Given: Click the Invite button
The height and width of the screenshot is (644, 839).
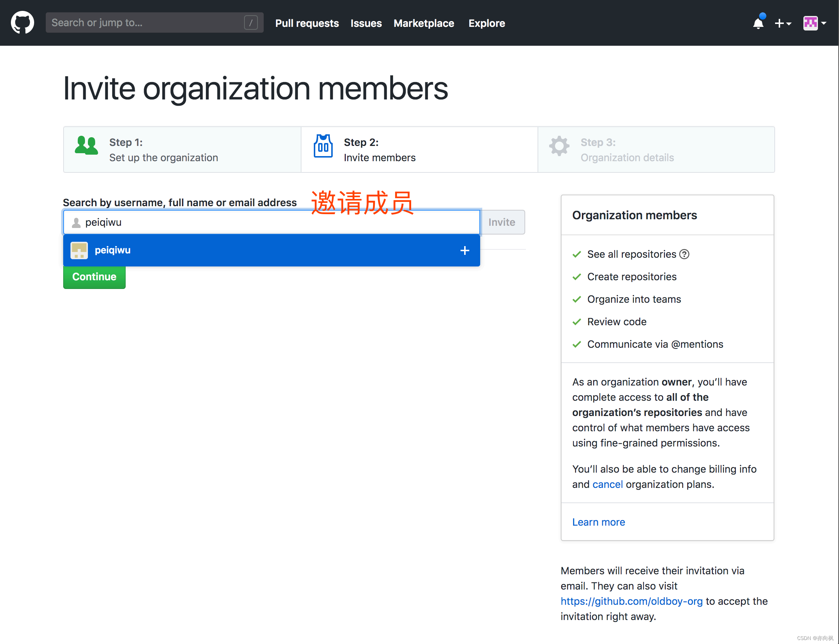Looking at the screenshot, I should 502,222.
